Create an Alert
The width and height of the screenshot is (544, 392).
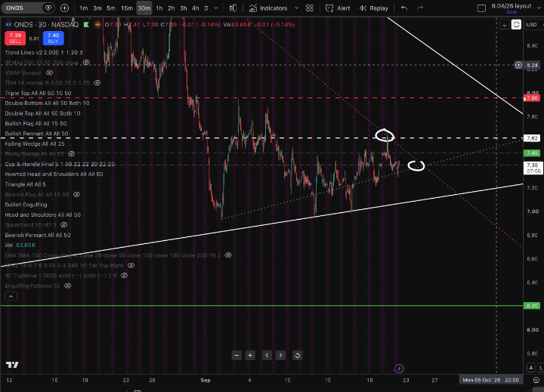pos(338,8)
